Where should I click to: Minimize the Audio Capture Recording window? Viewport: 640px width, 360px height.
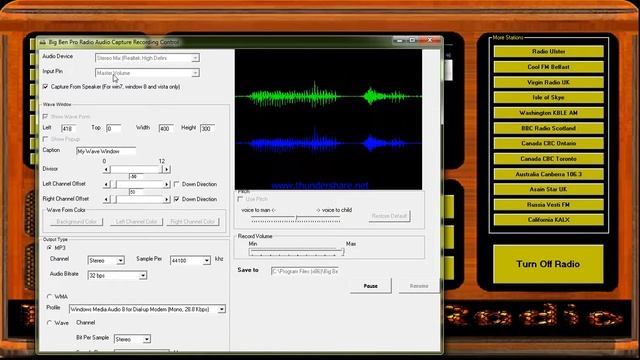[x=400, y=40]
